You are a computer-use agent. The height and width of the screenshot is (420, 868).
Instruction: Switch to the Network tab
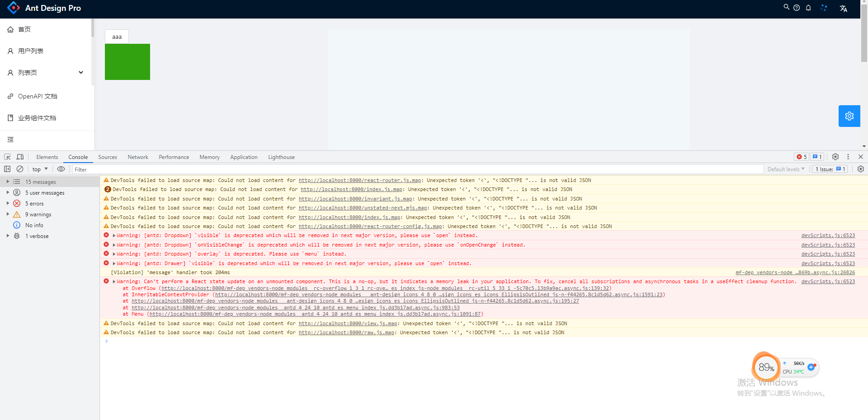point(137,157)
